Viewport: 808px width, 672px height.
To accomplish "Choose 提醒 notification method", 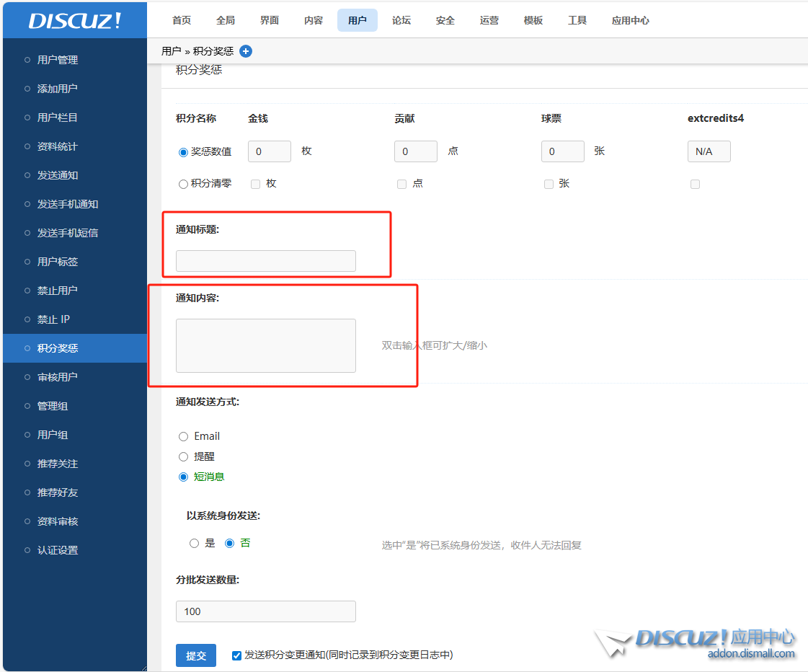I will point(183,456).
